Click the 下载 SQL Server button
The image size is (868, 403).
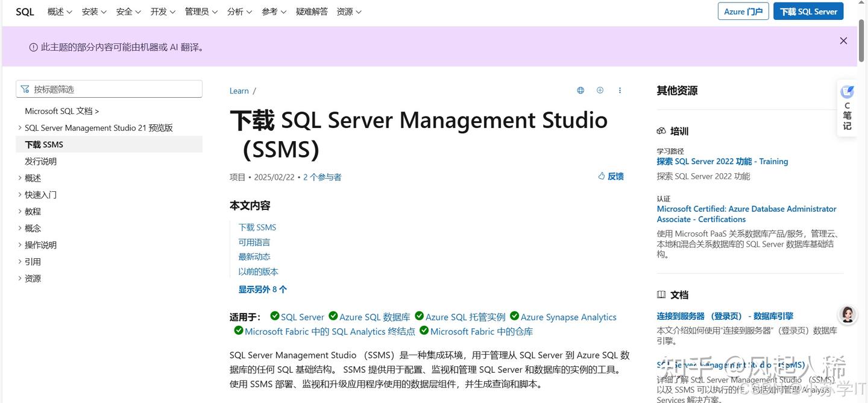click(808, 11)
